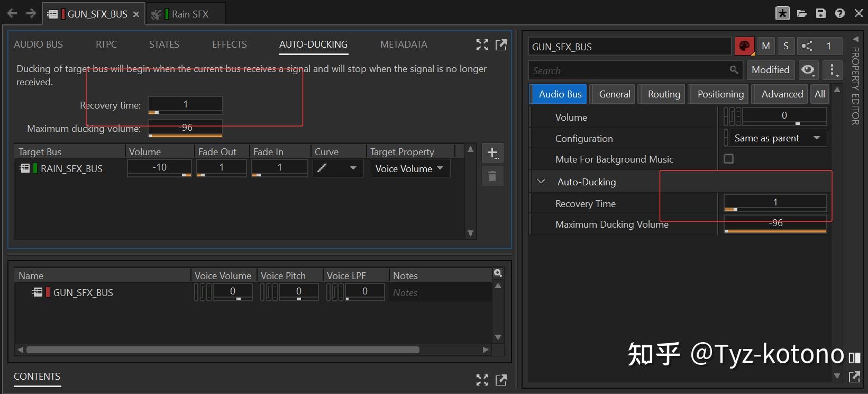The image size is (868, 394).
Task: Click the open folder icon in toolbar
Action: (801, 13)
